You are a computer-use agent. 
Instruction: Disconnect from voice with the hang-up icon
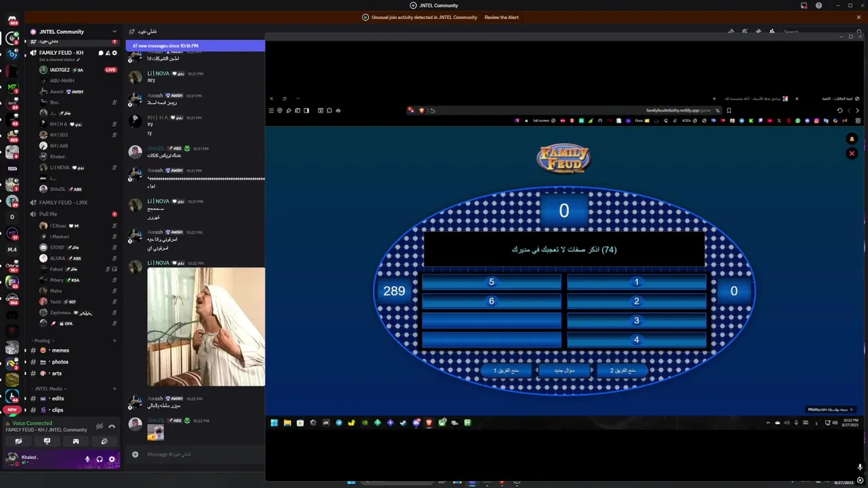(112, 426)
